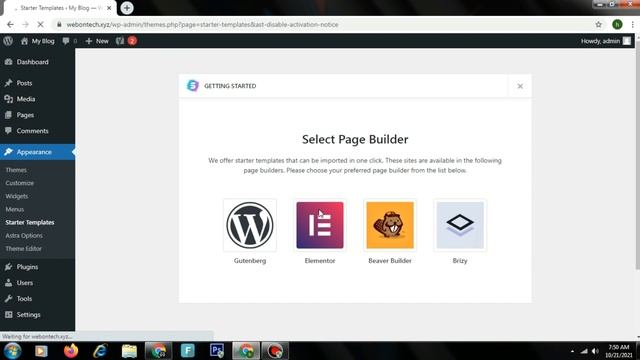Viewport: 640px width, 360px height.
Task: Open the Theme Editor submenu link
Action: (23, 249)
